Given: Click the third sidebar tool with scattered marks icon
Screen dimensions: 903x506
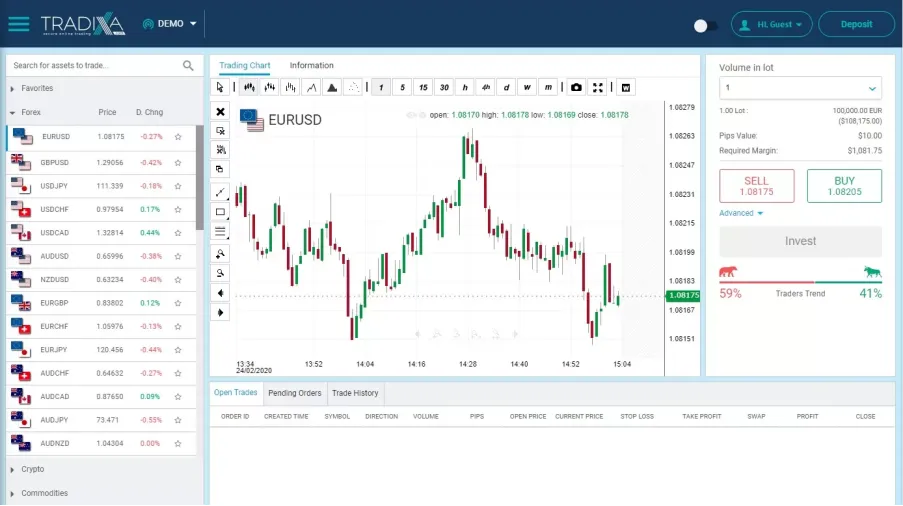Looking at the screenshot, I should pyautogui.click(x=220, y=150).
